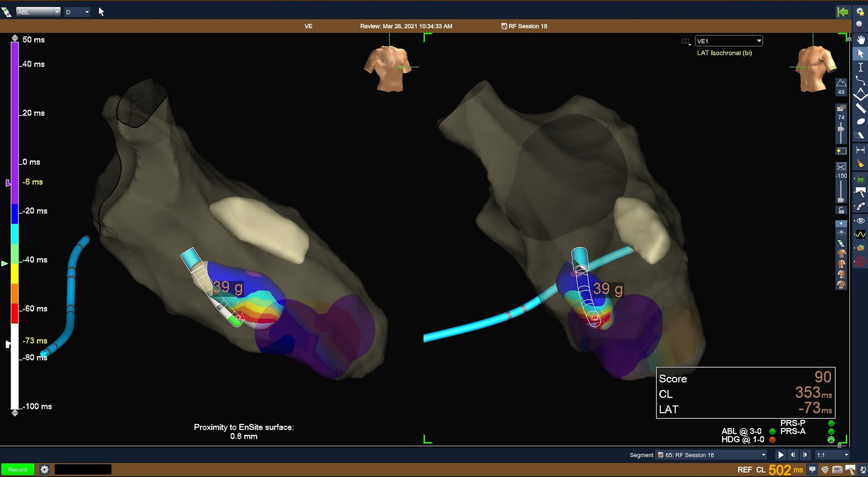This screenshot has width=868, height=477.
Task: Click the speech bubble comment icon
Action: point(812,469)
